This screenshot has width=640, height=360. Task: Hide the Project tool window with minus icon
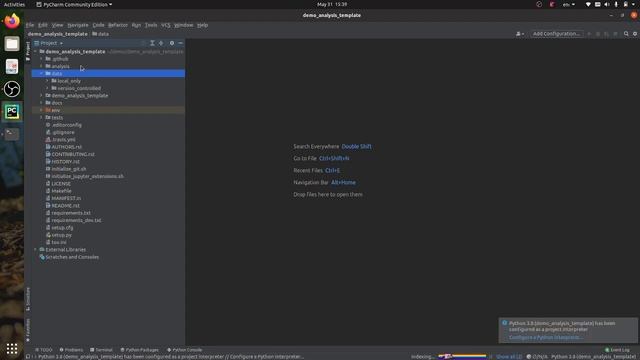click(x=180, y=43)
